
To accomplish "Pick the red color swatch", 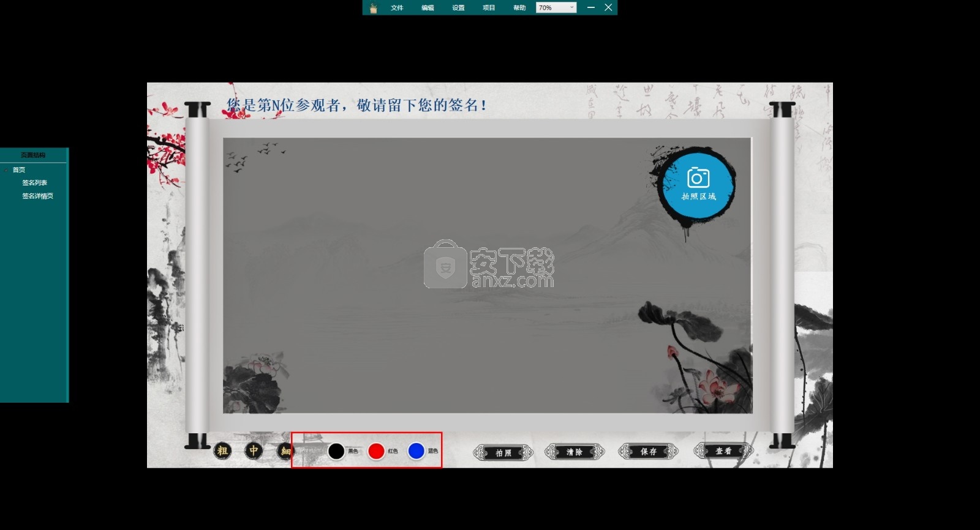I will [x=376, y=451].
